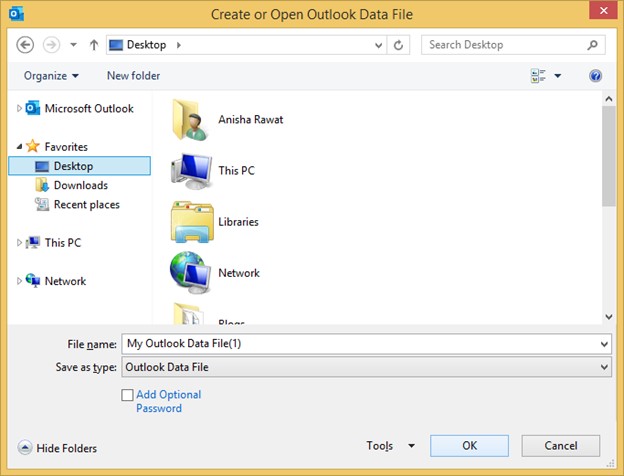Expand Network tree node
The width and height of the screenshot is (624, 476).
(x=19, y=281)
